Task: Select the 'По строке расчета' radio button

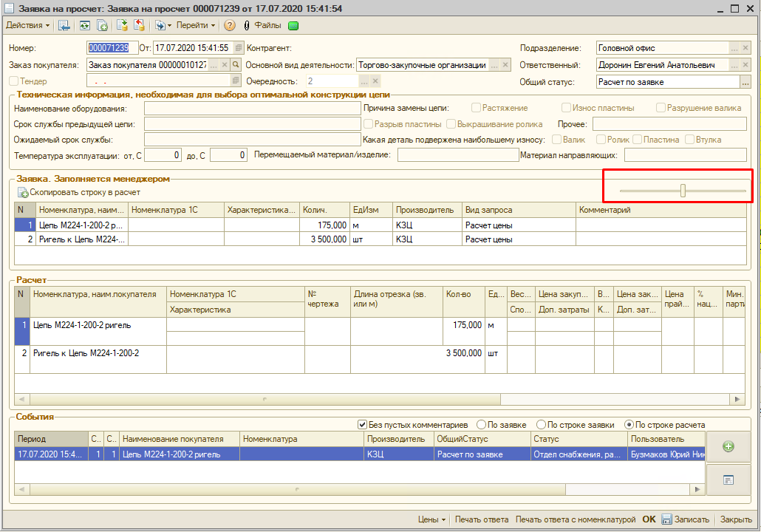Action: tap(629, 425)
